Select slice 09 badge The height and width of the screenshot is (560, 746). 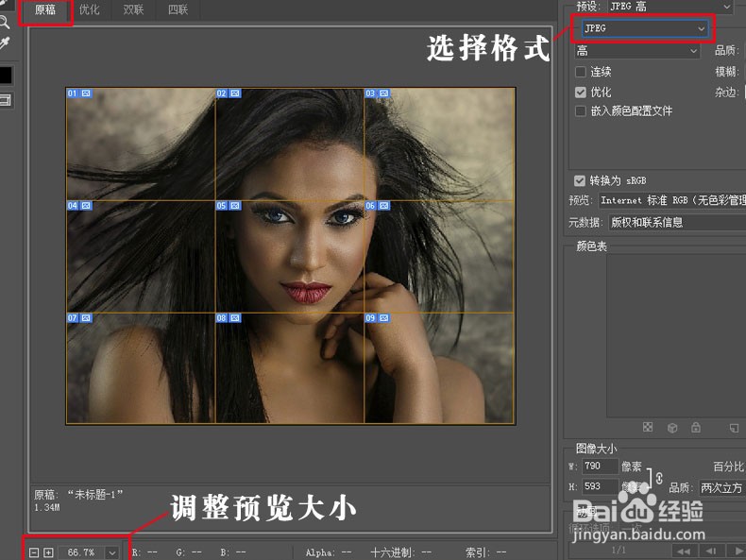tap(378, 318)
